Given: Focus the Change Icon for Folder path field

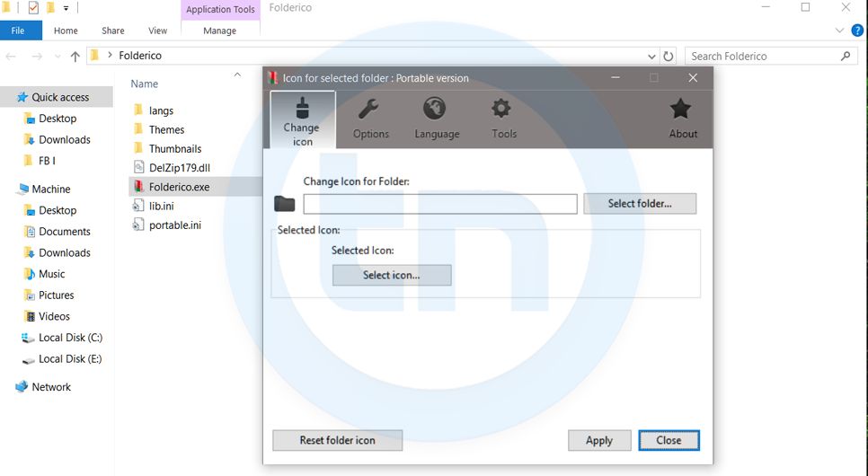Looking at the screenshot, I should pos(440,204).
